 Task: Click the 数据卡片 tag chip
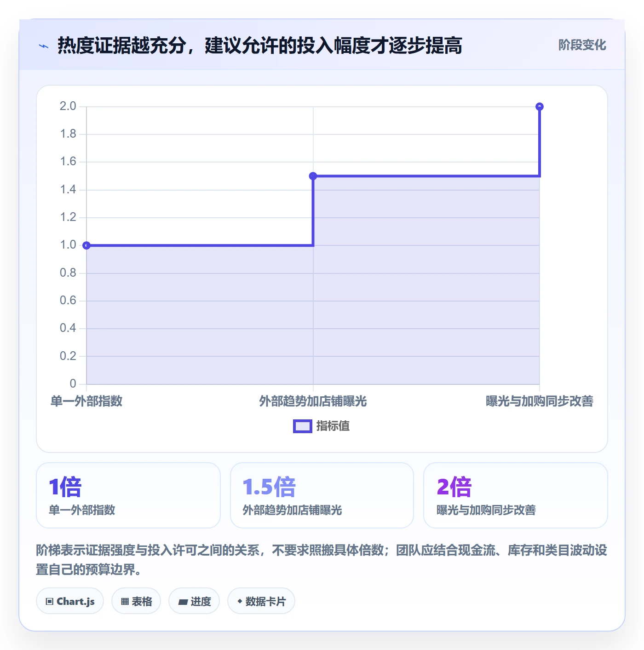(261, 601)
